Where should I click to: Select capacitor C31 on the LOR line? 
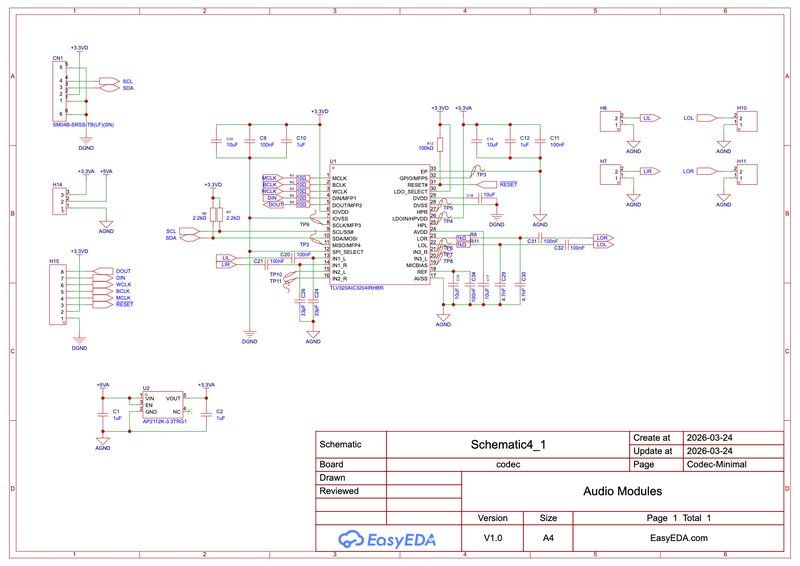(x=540, y=238)
